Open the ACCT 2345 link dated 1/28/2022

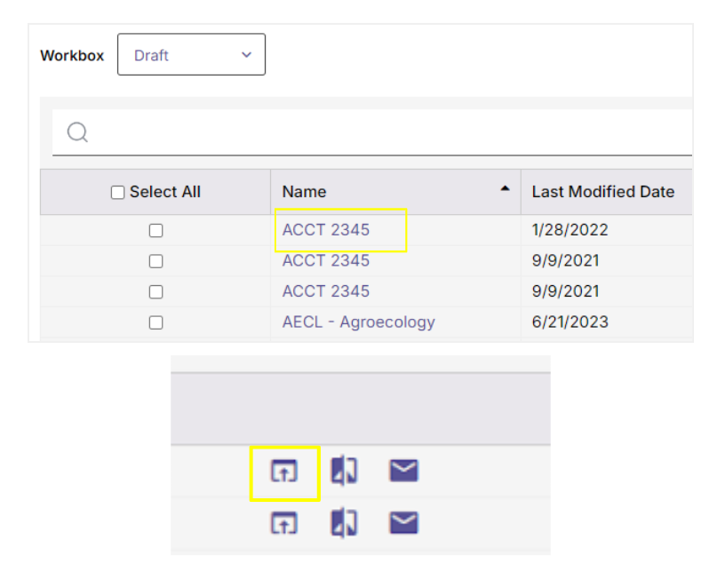(x=325, y=230)
